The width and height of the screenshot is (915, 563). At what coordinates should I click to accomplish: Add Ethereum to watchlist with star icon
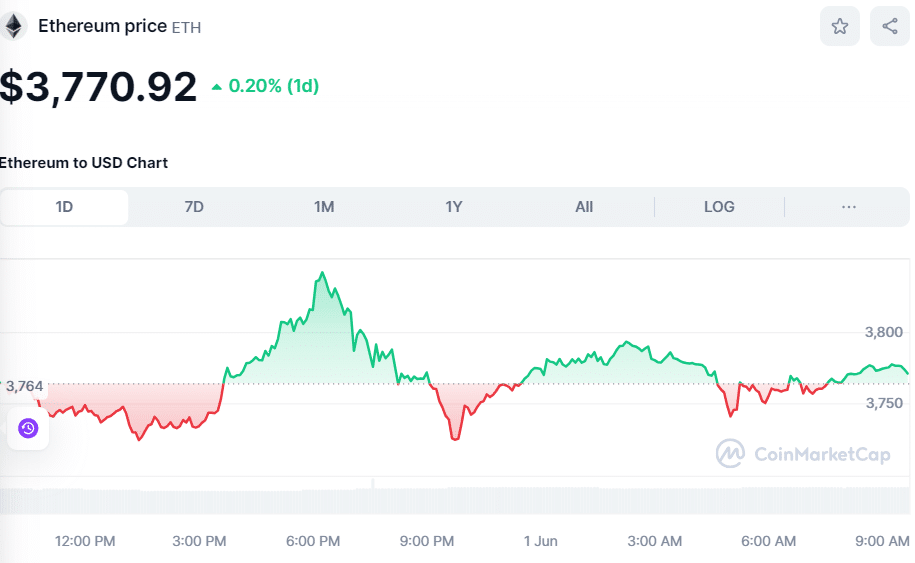839,26
